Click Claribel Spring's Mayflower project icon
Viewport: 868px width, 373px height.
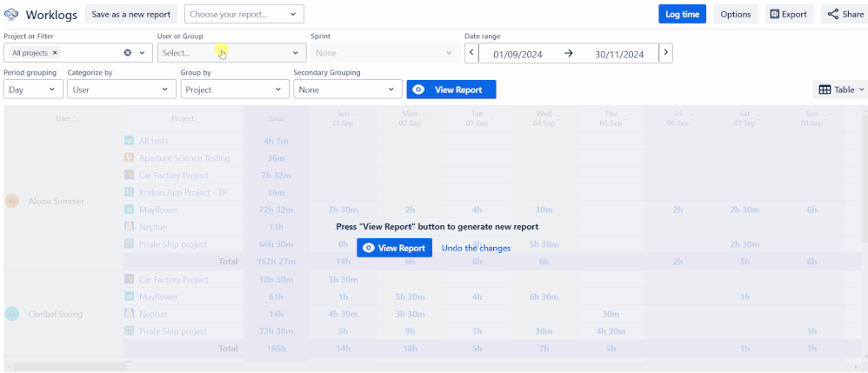point(129,296)
